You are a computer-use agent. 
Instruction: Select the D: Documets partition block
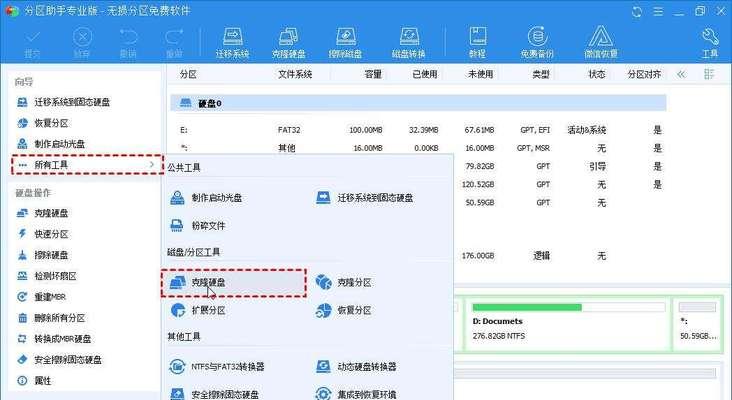click(568, 324)
